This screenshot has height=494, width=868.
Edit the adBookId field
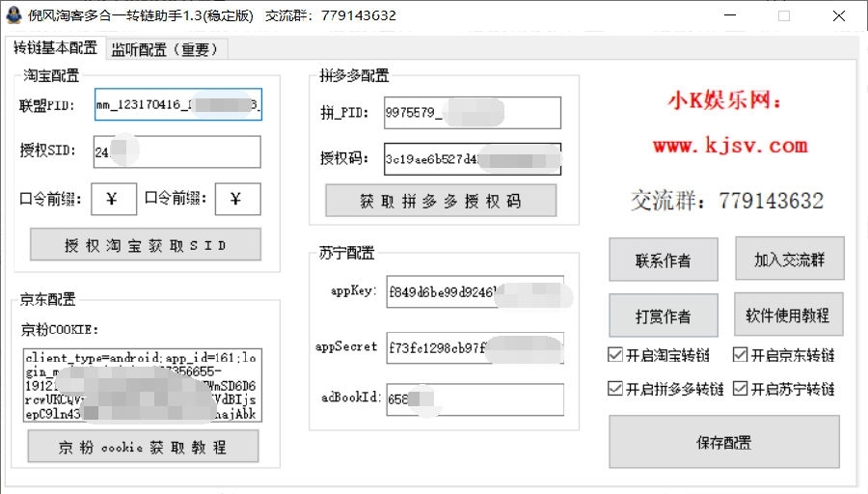coord(475,399)
